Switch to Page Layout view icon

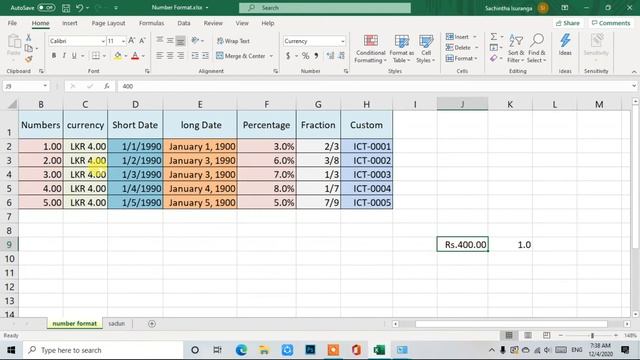click(528, 335)
